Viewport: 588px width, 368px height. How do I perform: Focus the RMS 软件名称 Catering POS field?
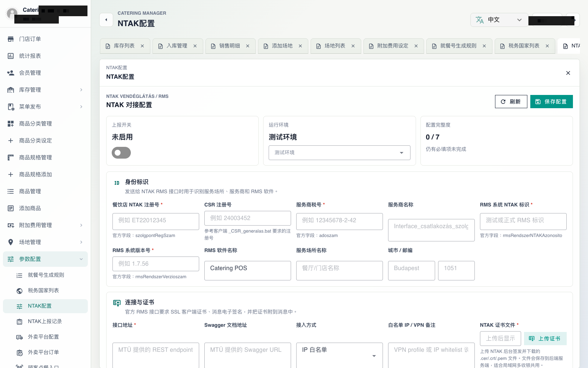248,270
